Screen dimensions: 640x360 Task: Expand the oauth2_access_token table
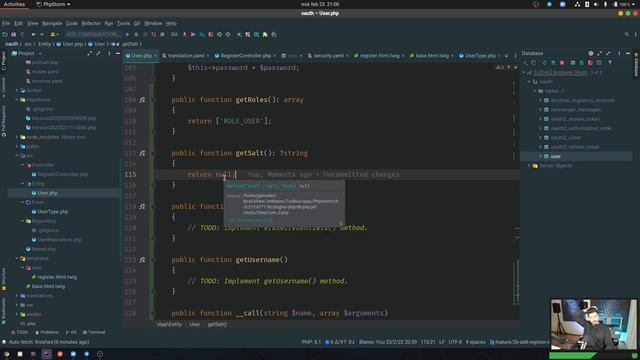click(x=540, y=119)
